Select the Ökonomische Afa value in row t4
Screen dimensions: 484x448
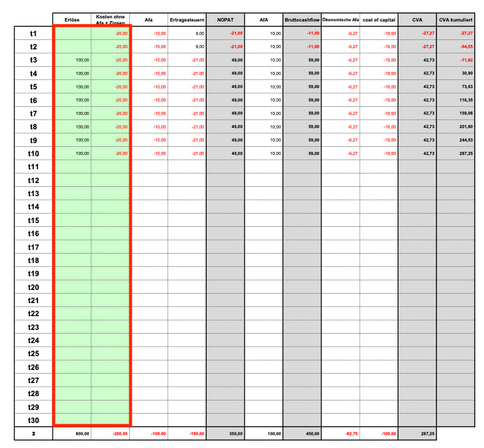pos(352,73)
